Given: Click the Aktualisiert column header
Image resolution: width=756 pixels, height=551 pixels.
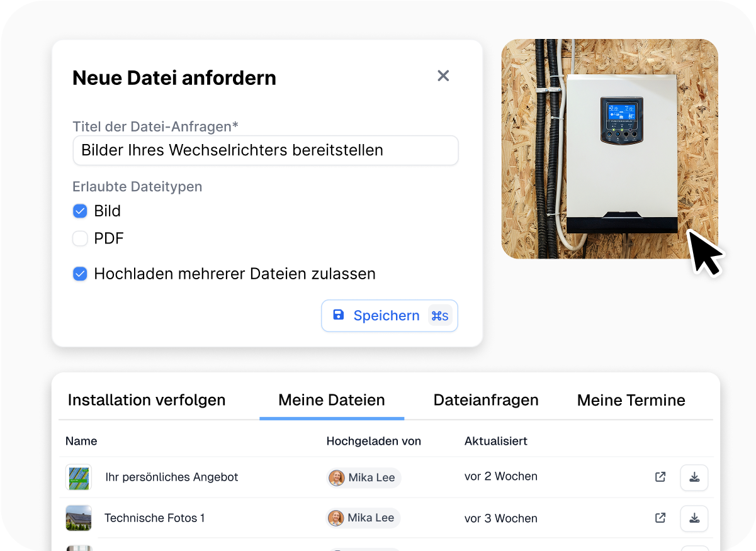Looking at the screenshot, I should pos(496,441).
